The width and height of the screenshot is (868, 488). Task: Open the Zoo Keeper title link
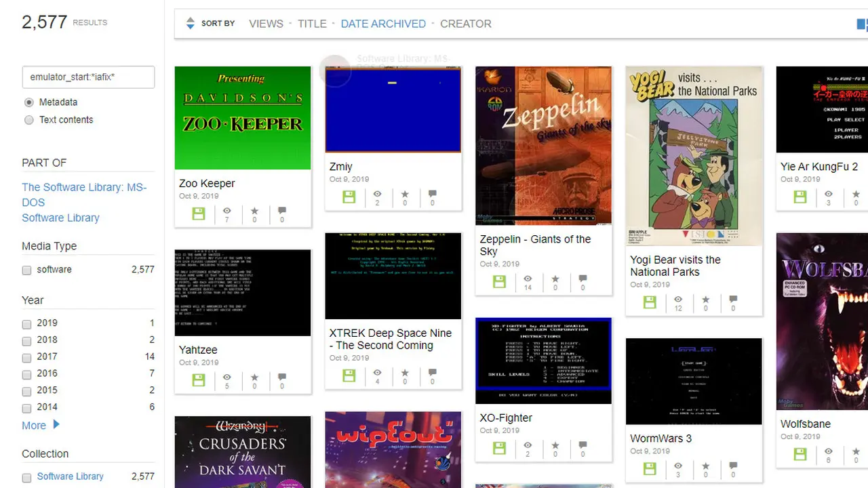pos(207,183)
